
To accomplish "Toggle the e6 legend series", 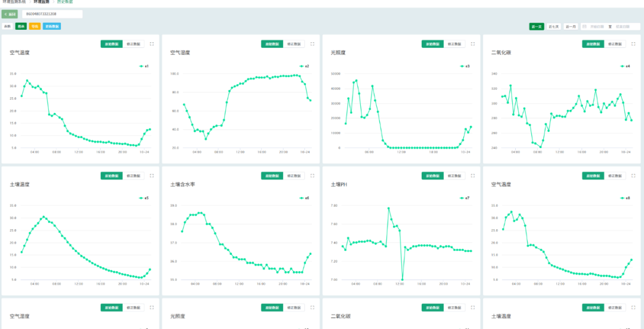I will (304, 198).
